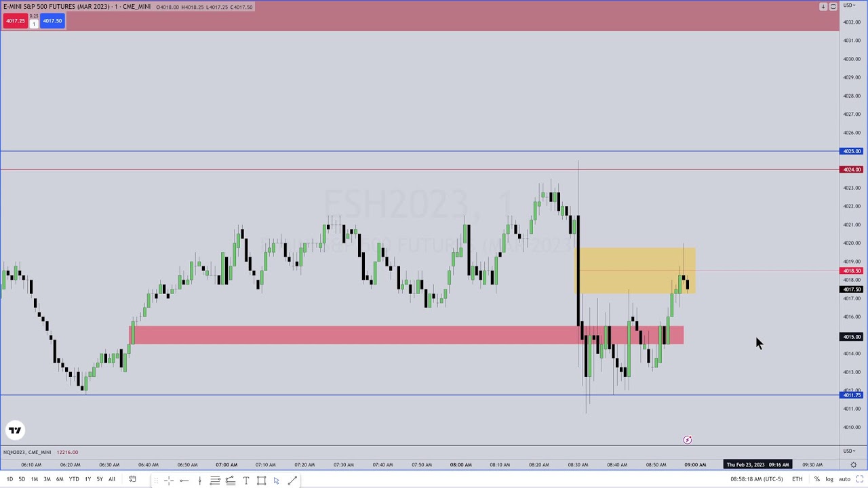
Task: Click the 4011.75 blue price line label
Action: point(852,395)
